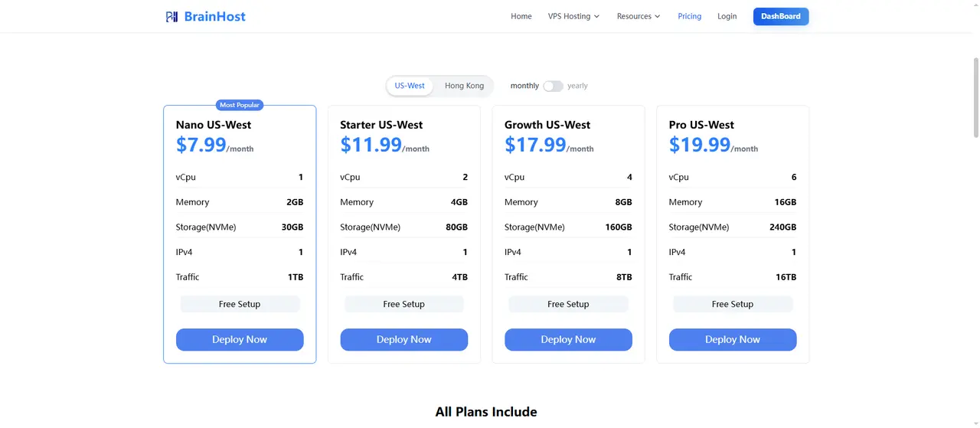Click the $11.99 price

tap(371, 145)
